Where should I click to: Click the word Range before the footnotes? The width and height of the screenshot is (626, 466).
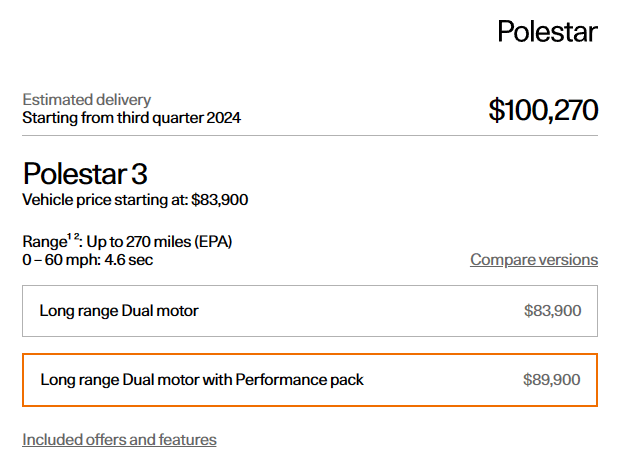[x=43, y=242]
